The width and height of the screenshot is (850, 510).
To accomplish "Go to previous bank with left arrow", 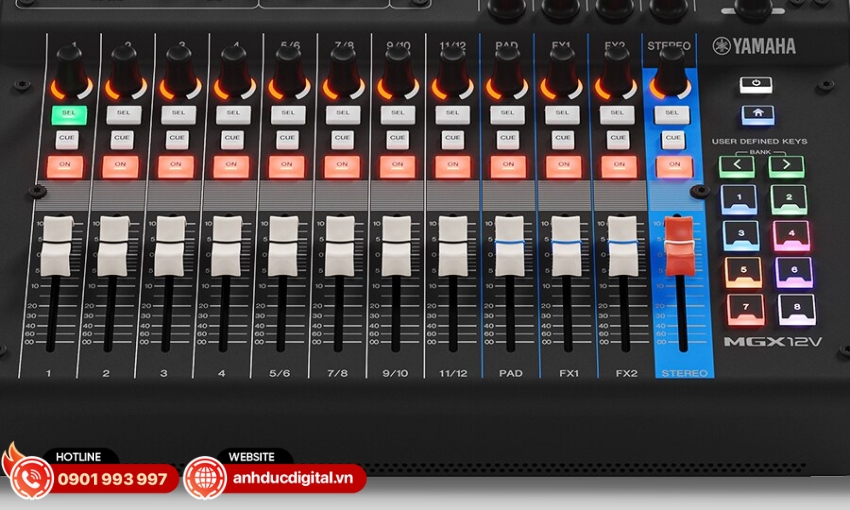I will pyautogui.click(x=737, y=165).
